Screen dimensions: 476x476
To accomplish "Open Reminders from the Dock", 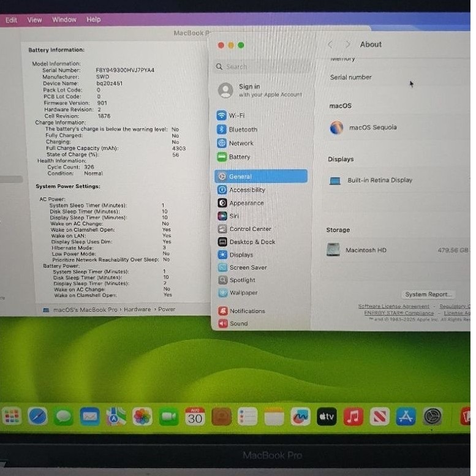I will 247,416.
